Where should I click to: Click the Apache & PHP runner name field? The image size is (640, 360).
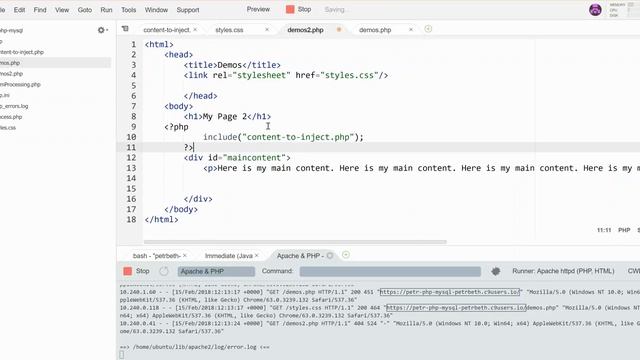(x=216, y=271)
